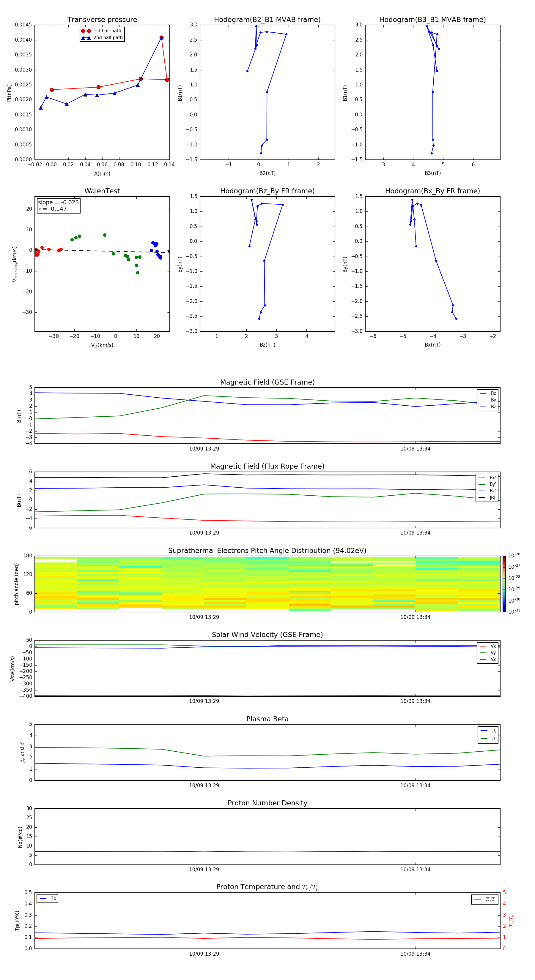Click the 'Hodogram(B3_B1 MVAB frame)' title
Screen dimensions: 535x980
coord(432,20)
